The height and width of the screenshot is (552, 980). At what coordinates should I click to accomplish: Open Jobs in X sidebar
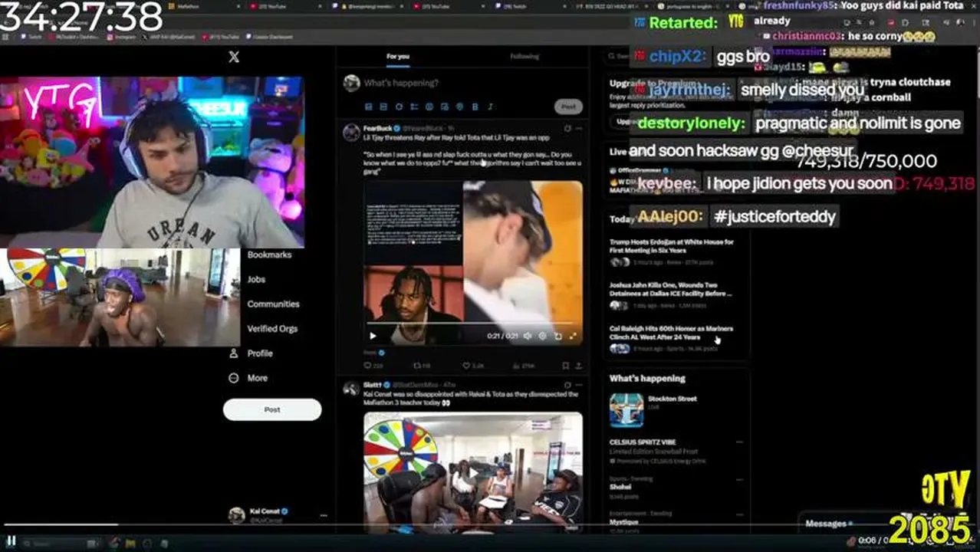pyautogui.click(x=256, y=279)
